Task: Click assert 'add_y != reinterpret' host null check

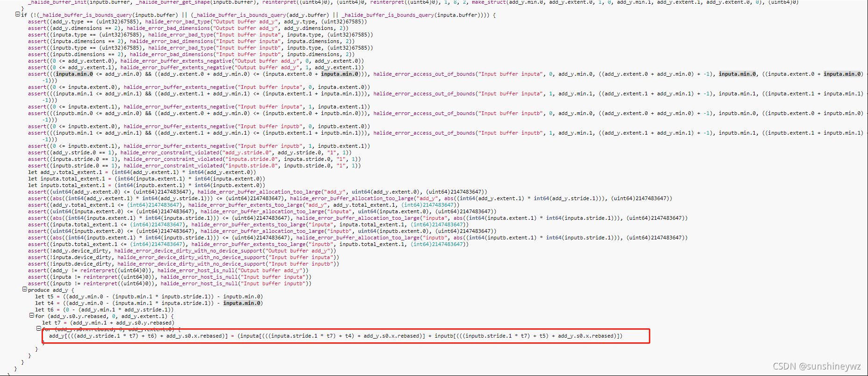Action: pos(168,270)
